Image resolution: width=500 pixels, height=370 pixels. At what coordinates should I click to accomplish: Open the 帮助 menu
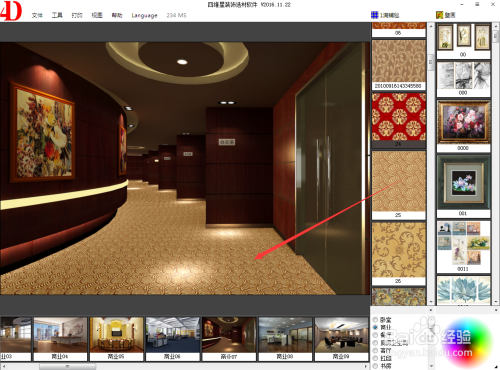coord(117,15)
